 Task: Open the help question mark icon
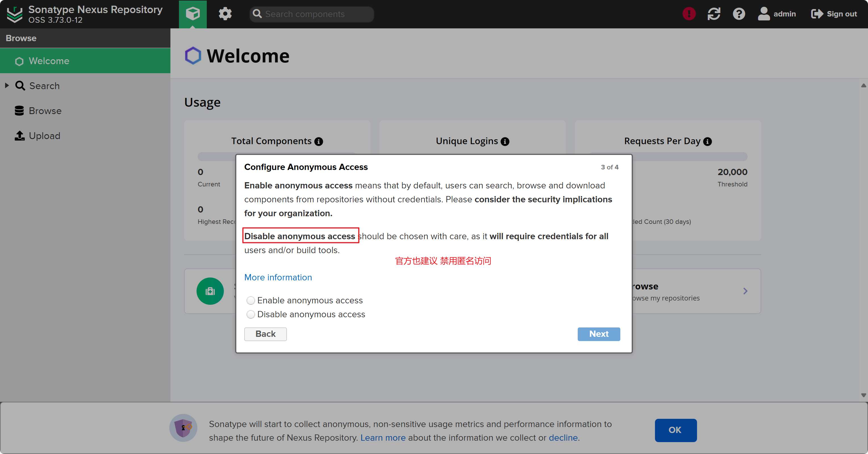click(x=738, y=14)
